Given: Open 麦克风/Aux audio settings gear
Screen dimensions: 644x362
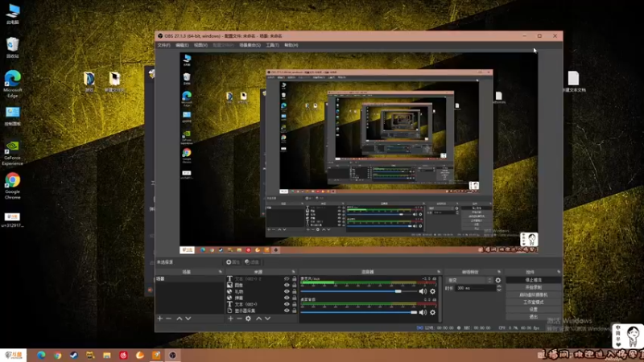Looking at the screenshot, I should tap(432, 291).
